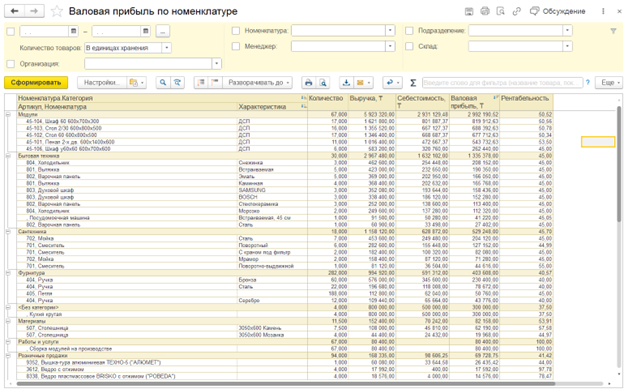Viewport: 624px width, 389px height.
Task: Click the blue return arrow icon dropdown
Action: pos(392,82)
